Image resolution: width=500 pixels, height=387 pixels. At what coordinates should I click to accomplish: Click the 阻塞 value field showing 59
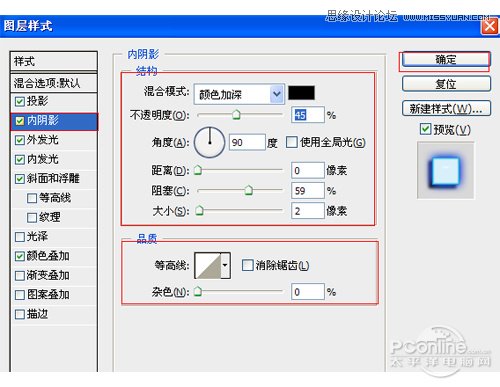307,191
